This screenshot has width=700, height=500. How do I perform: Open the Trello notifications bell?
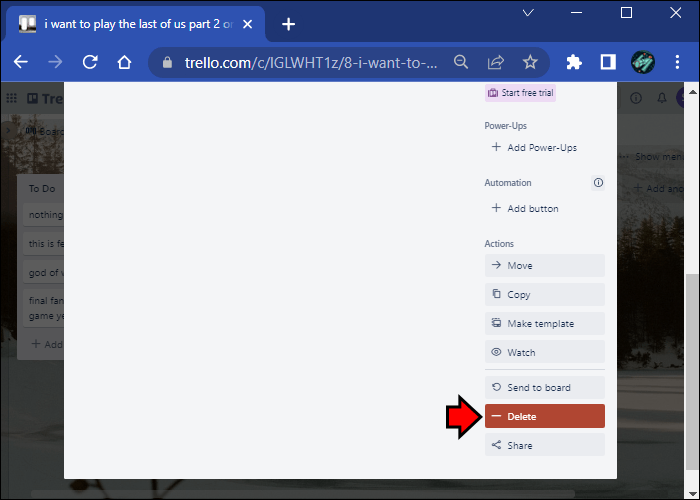point(662,98)
